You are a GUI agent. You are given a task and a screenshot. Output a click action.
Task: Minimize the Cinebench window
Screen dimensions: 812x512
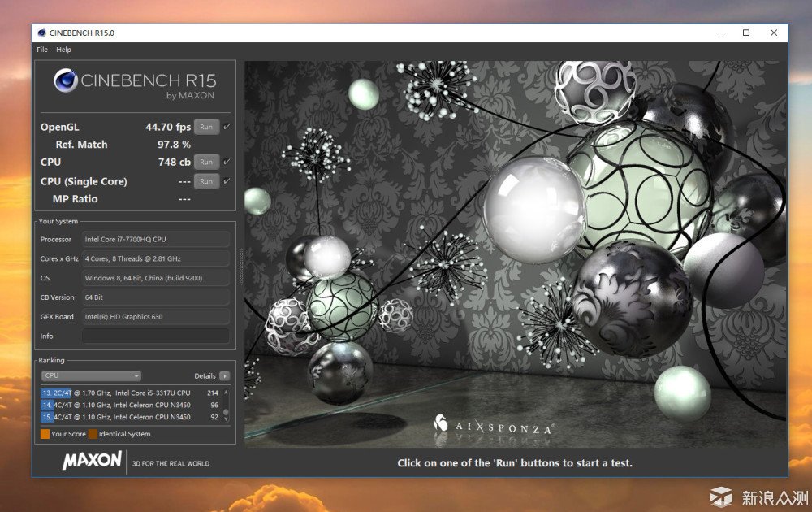click(x=719, y=33)
